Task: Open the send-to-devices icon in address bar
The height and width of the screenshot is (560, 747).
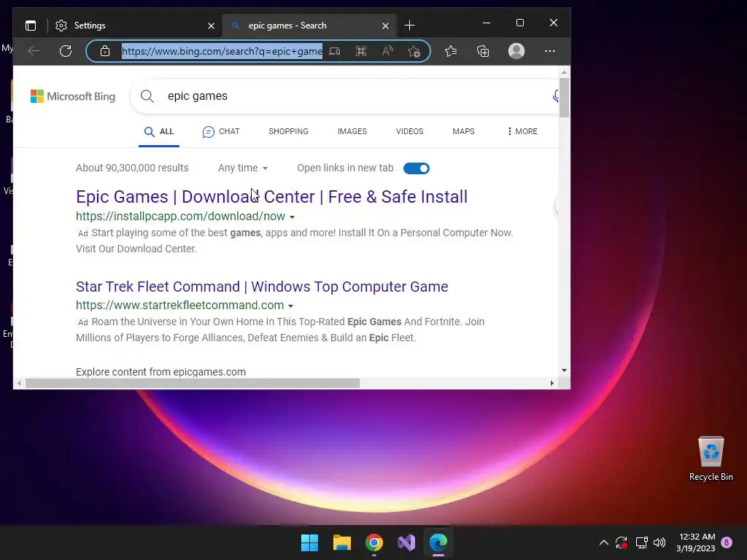Action: click(x=335, y=51)
